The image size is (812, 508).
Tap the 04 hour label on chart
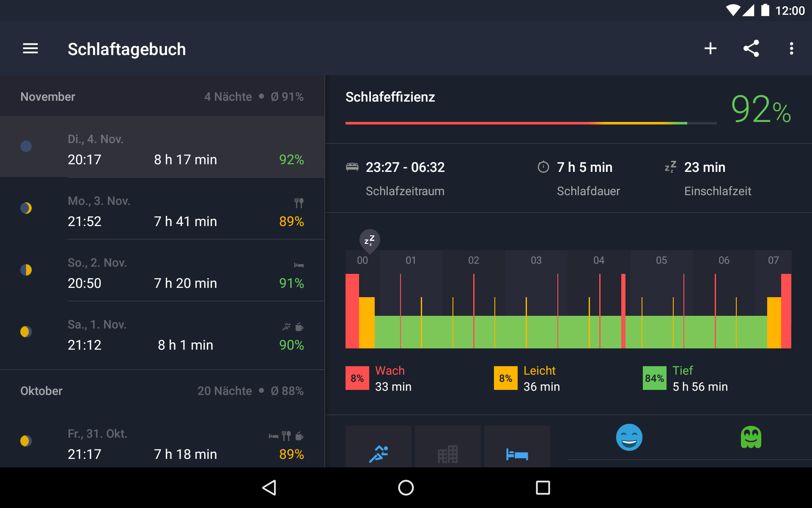pos(599,260)
